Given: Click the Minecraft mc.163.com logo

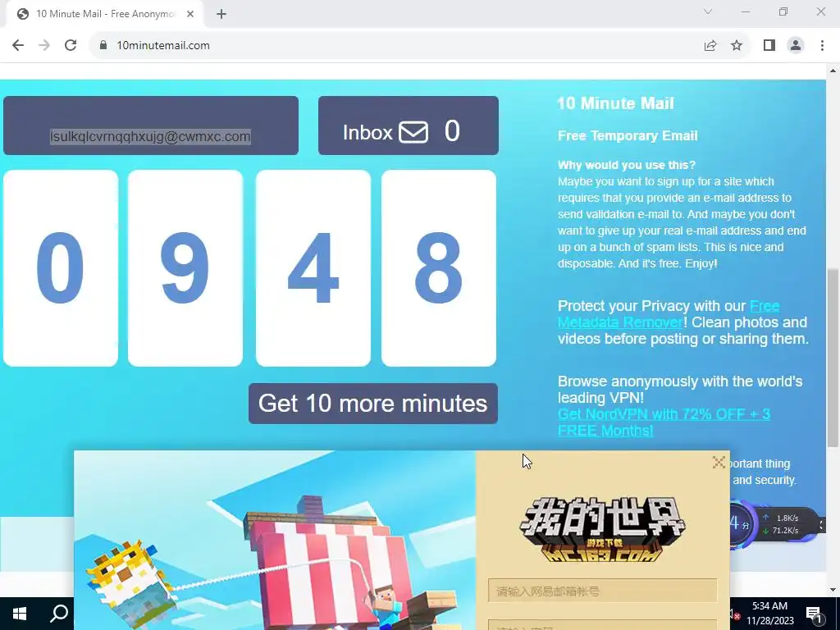Looking at the screenshot, I should pos(603,529).
